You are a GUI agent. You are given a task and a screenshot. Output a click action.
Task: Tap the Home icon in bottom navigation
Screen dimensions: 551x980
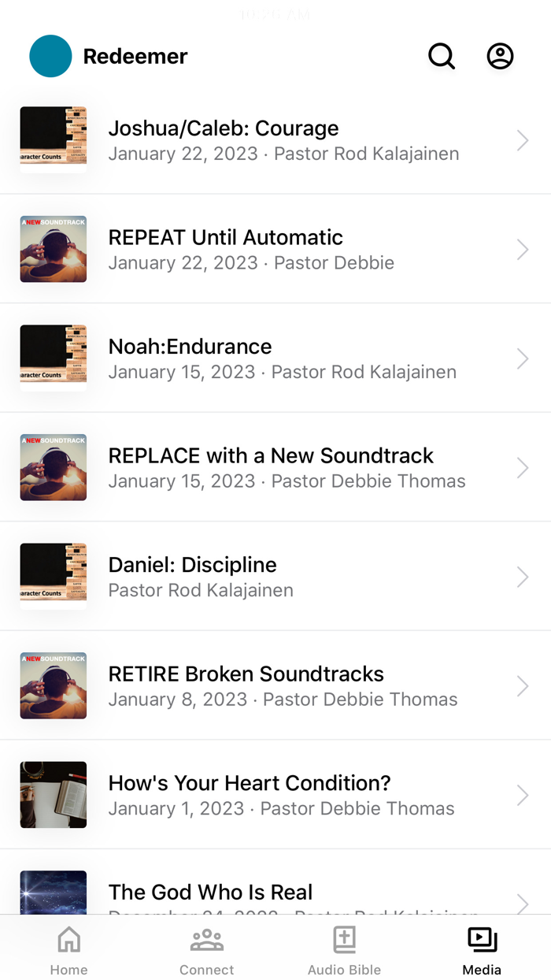(68, 939)
